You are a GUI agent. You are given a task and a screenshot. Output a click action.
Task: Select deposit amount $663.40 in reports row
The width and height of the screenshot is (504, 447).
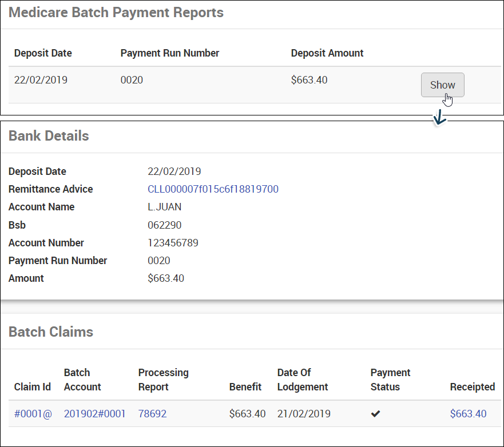[309, 79]
